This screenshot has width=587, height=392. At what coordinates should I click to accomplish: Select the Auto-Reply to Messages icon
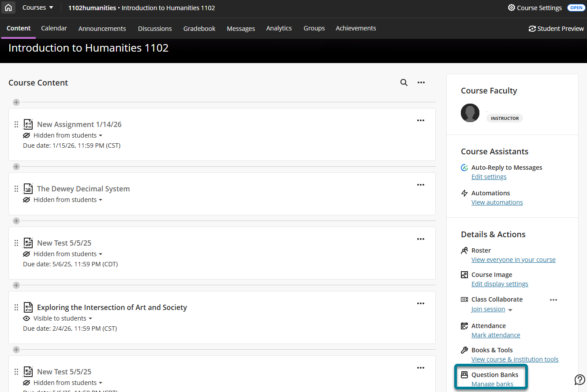pos(464,167)
